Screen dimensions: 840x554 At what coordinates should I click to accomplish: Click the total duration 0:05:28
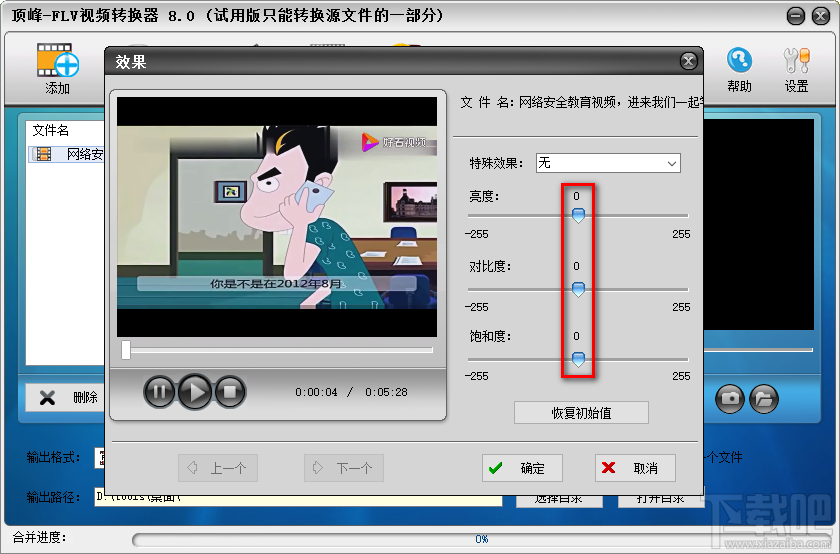(x=386, y=392)
